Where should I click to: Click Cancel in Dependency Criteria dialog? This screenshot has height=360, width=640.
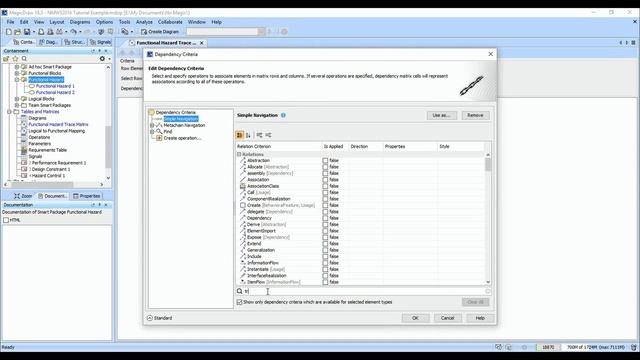click(x=447, y=318)
